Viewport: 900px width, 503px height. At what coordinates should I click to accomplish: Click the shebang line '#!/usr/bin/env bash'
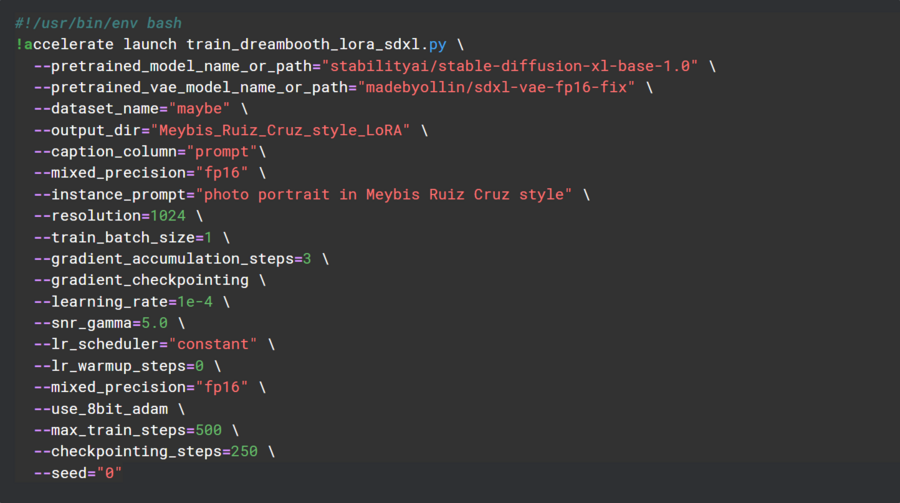pos(98,23)
